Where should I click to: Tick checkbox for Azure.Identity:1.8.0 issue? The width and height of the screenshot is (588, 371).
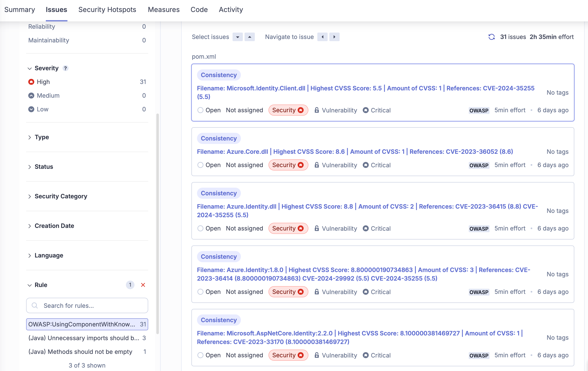click(200, 292)
